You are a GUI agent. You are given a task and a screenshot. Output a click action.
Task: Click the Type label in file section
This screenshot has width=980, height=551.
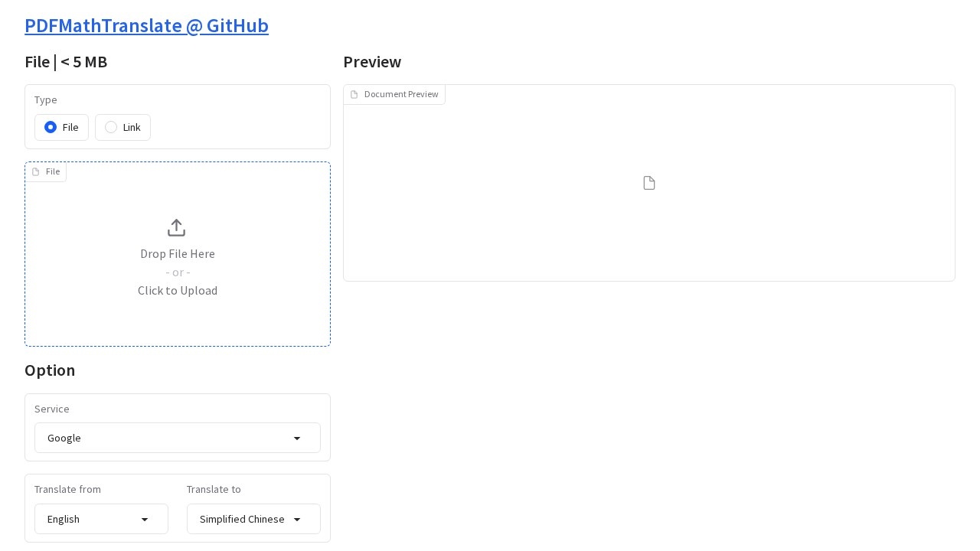(x=46, y=100)
